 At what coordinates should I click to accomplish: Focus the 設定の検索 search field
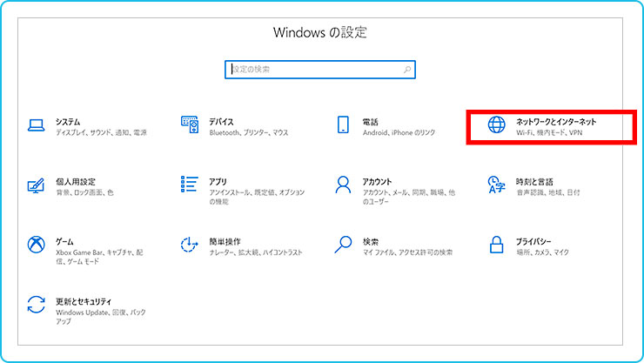pos(320,70)
